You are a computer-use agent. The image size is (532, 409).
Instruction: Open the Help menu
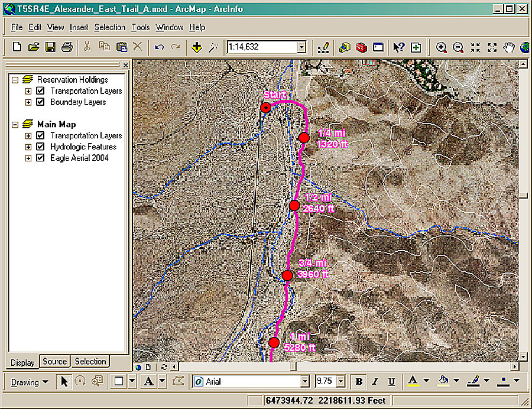tap(197, 27)
